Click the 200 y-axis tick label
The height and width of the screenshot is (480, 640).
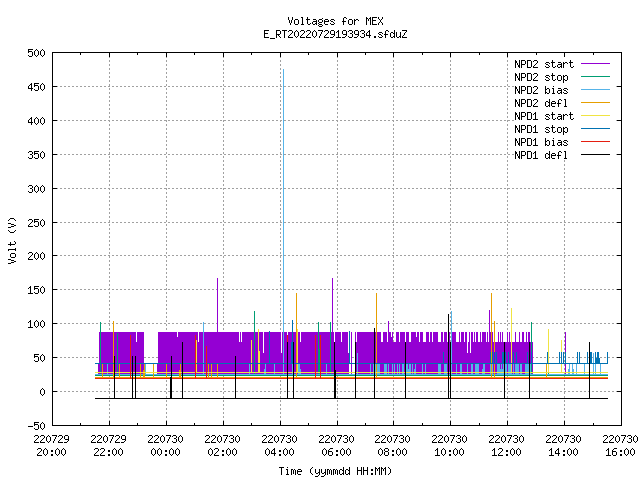(36, 256)
